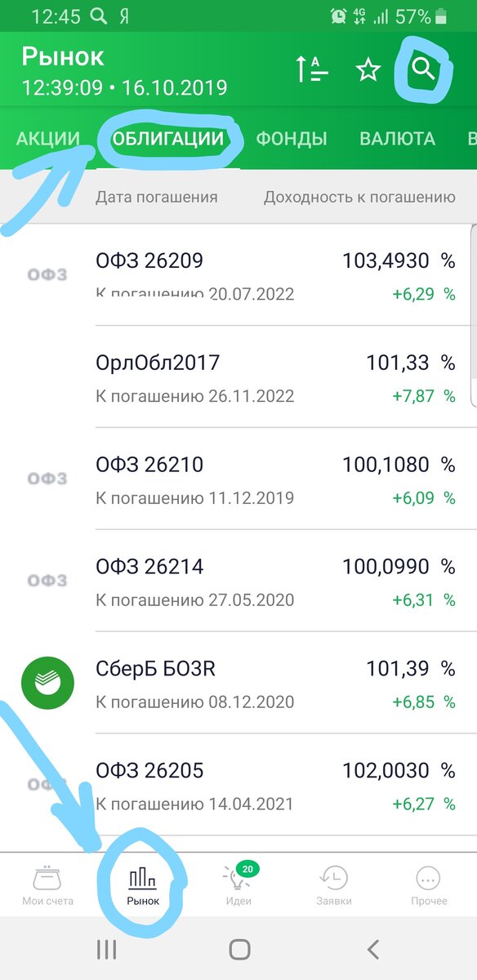
Task: Open search with the magnifier icon
Action: [x=425, y=70]
